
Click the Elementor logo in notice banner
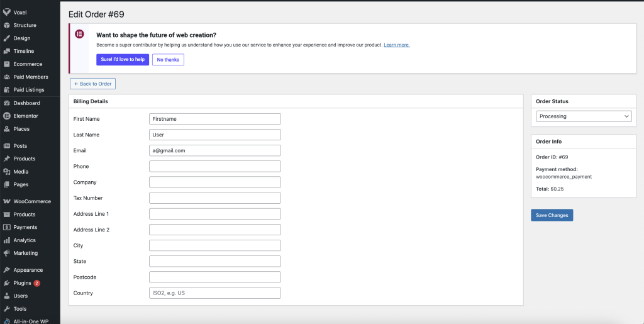pos(79,34)
